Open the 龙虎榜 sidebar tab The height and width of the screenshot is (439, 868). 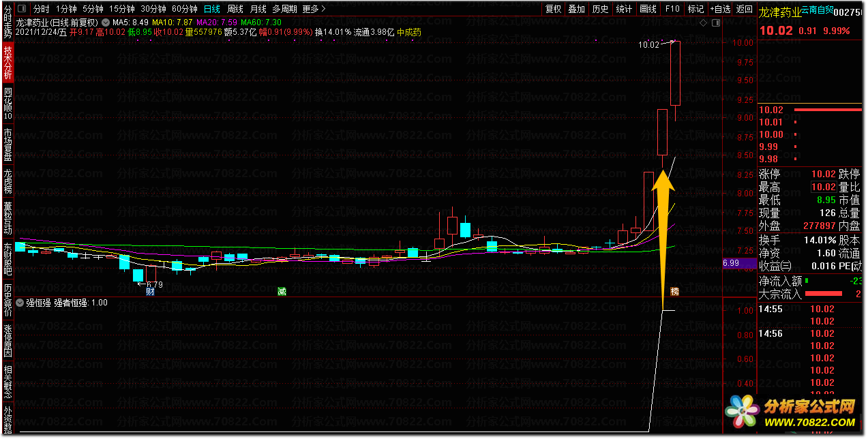[8, 181]
